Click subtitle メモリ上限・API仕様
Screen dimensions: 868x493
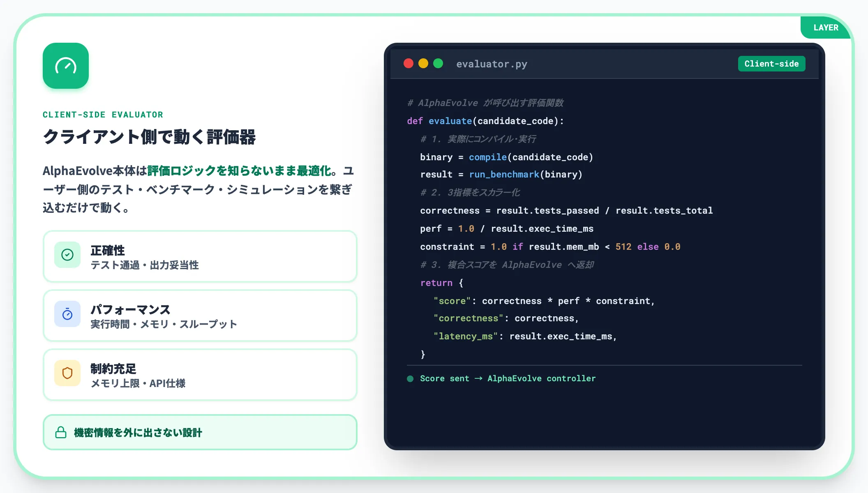(x=138, y=383)
